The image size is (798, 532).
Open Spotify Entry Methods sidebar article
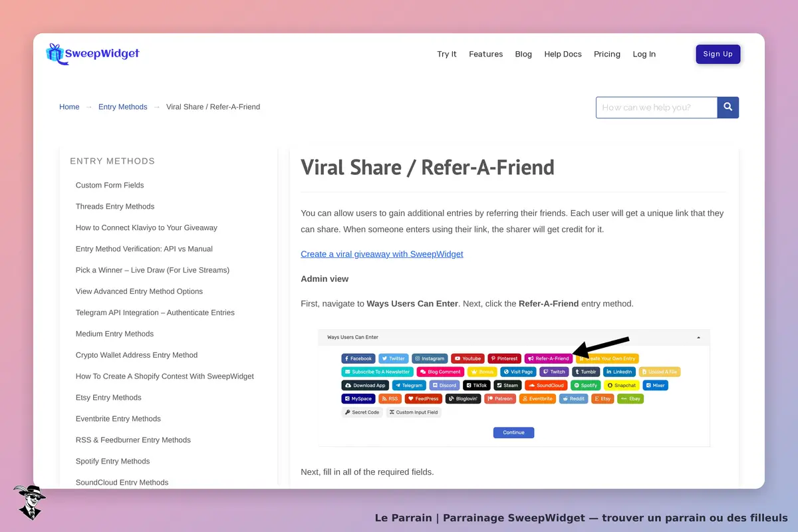112,462
